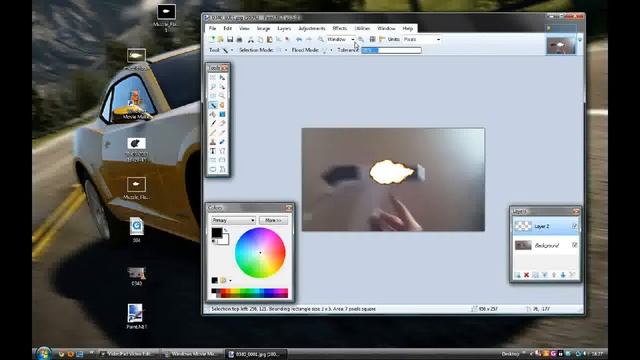Open the Layers menu

coord(284,29)
